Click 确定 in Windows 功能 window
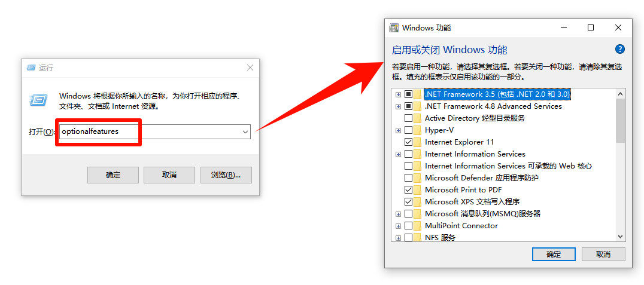This screenshot has width=644, height=285. (x=553, y=255)
